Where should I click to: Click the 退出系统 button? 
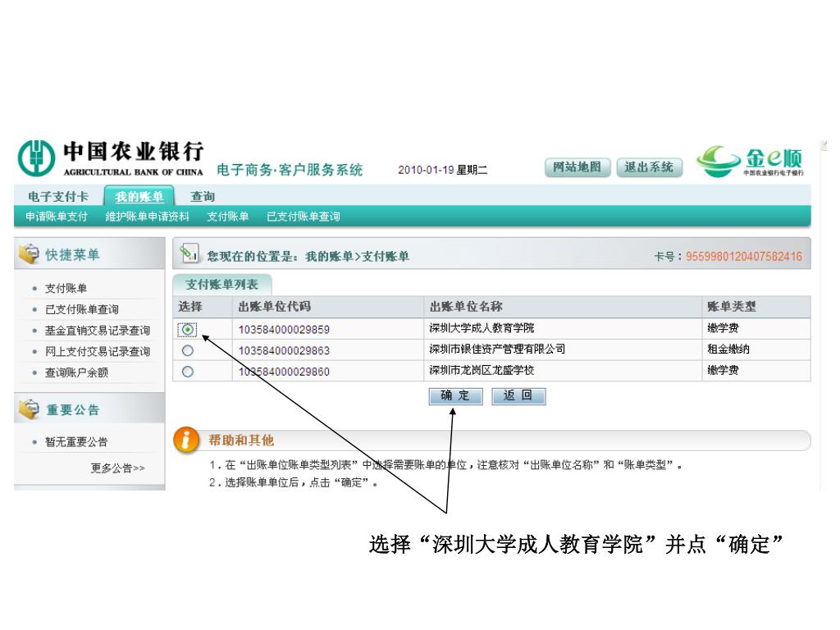[650, 167]
